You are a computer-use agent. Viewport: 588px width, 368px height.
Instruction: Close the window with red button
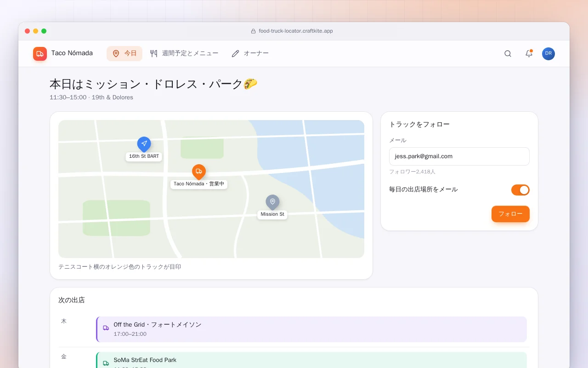28,31
